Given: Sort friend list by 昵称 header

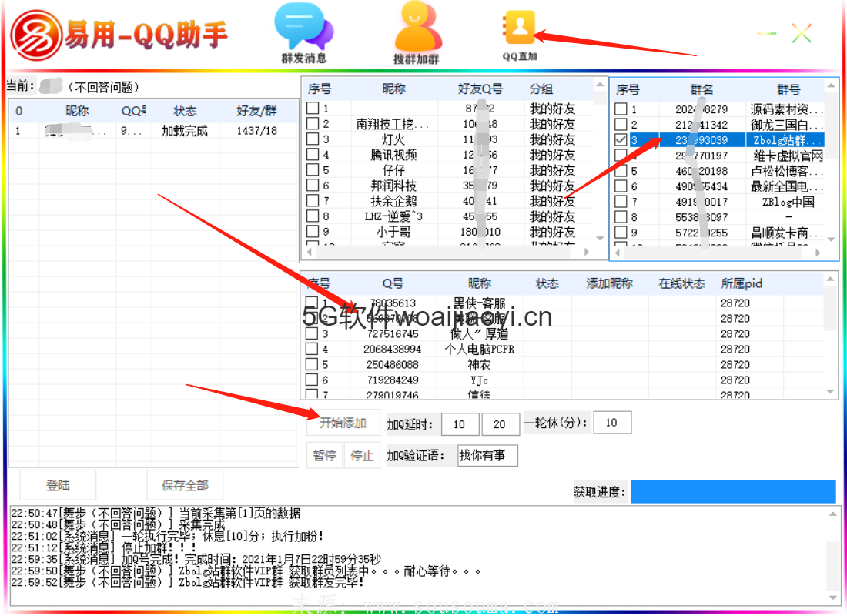Looking at the screenshot, I should pos(393,89).
